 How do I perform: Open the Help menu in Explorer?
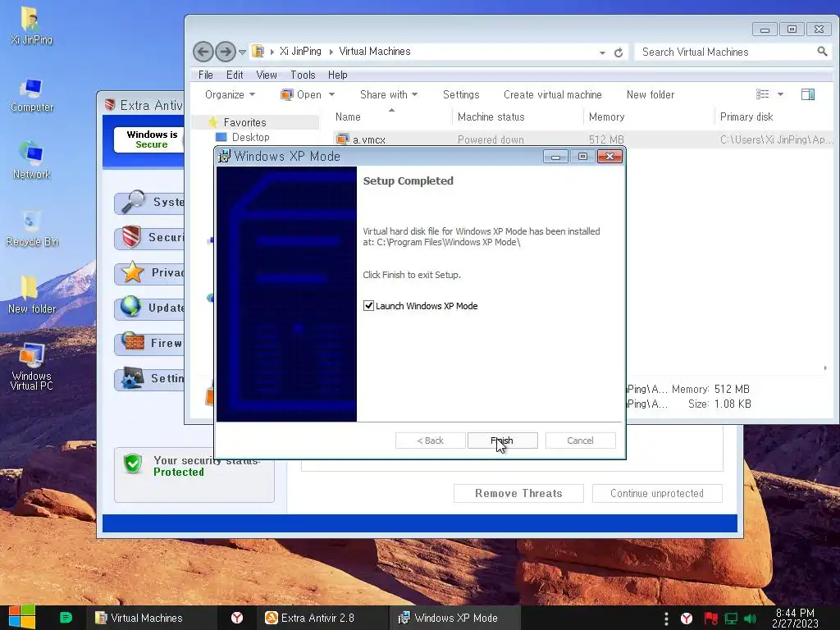337,75
